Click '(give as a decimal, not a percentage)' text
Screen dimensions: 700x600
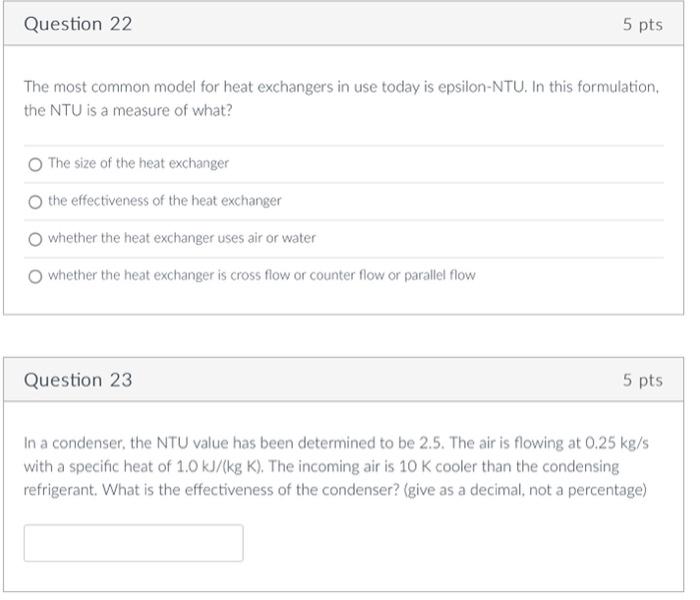click(525, 490)
